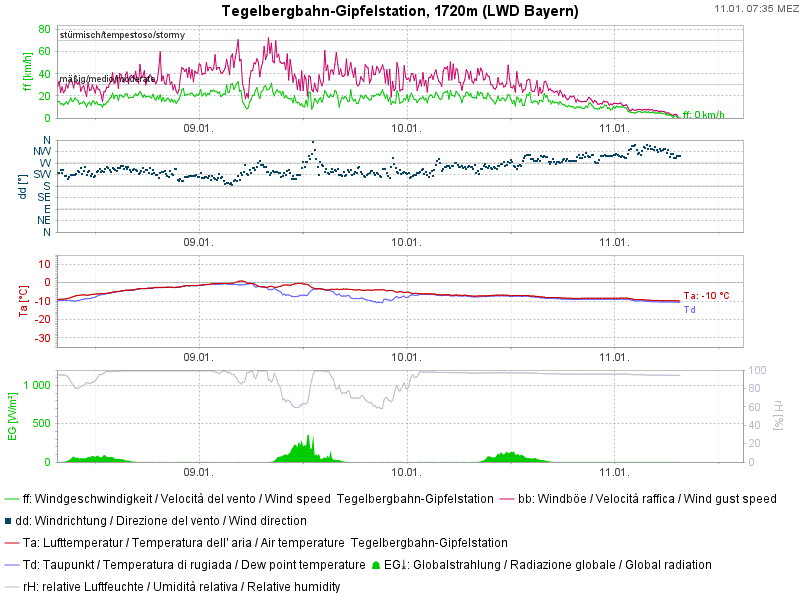Select the Taupunkt / Dew point temperature legend text

(193, 565)
